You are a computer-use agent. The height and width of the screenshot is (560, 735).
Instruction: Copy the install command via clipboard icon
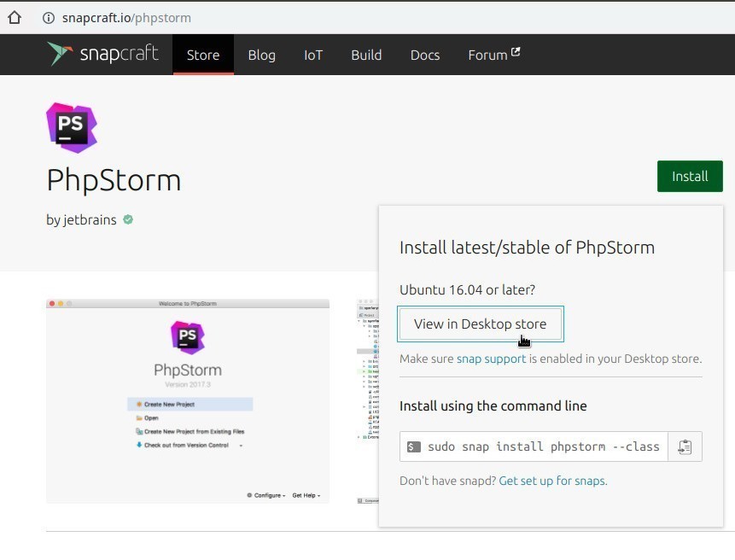[x=684, y=446]
